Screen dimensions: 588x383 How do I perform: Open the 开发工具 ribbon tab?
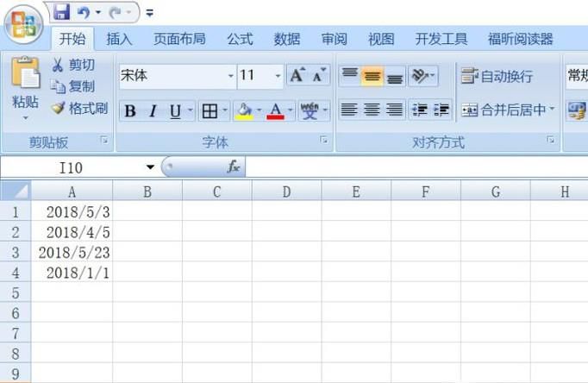point(441,39)
